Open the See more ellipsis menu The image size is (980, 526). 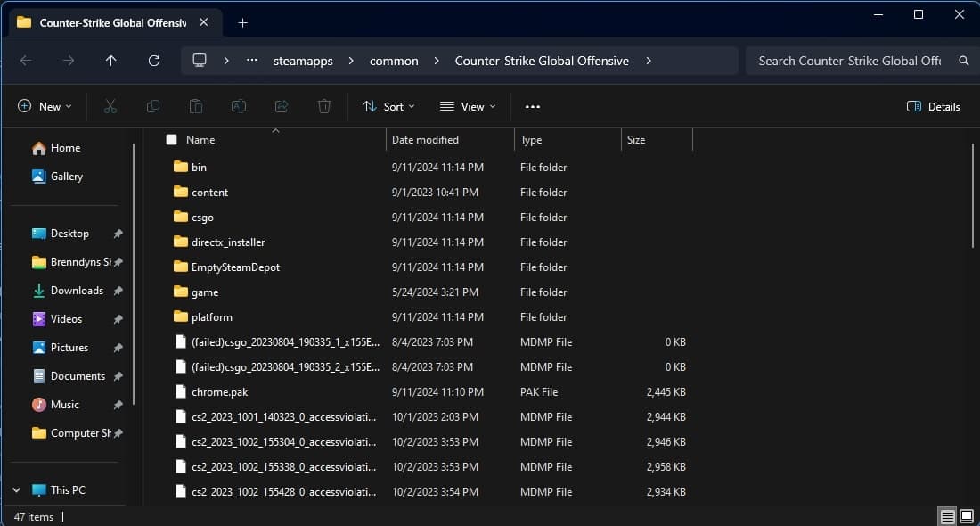[532, 106]
